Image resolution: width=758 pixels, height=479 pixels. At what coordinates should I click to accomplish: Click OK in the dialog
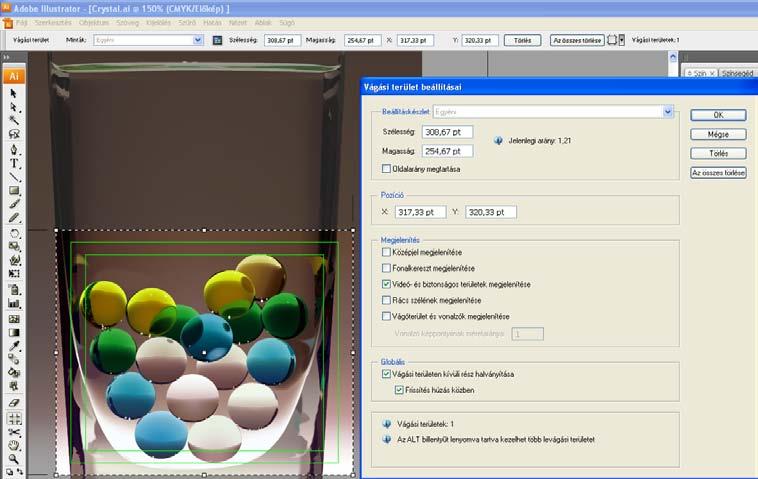pyautogui.click(x=718, y=115)
